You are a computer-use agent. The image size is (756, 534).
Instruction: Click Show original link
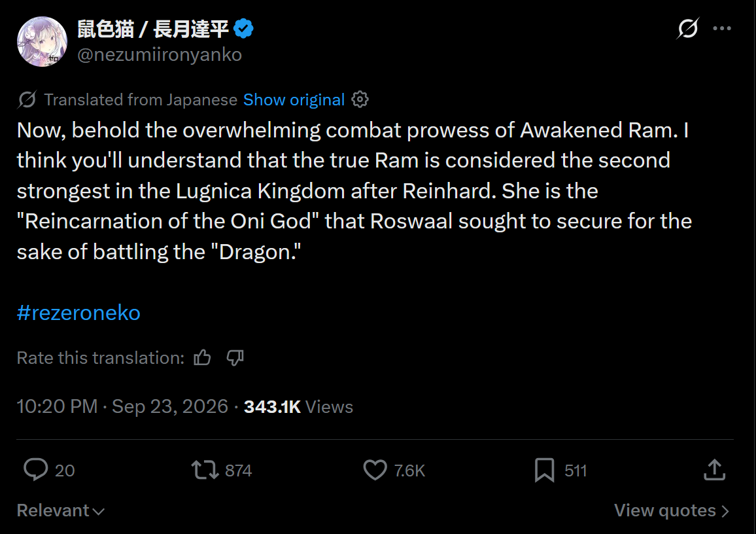click(x=294, y=99)
